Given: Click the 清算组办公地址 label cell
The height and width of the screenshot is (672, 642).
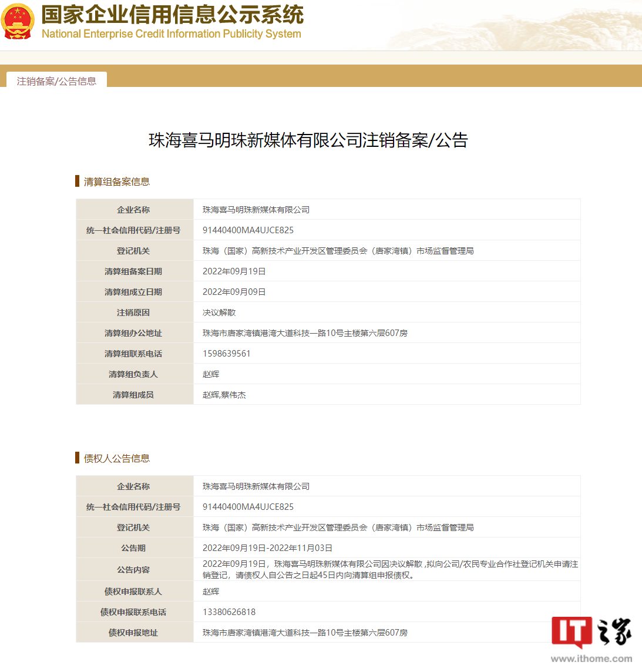Looking at the screenshot, I should [135, 332].
